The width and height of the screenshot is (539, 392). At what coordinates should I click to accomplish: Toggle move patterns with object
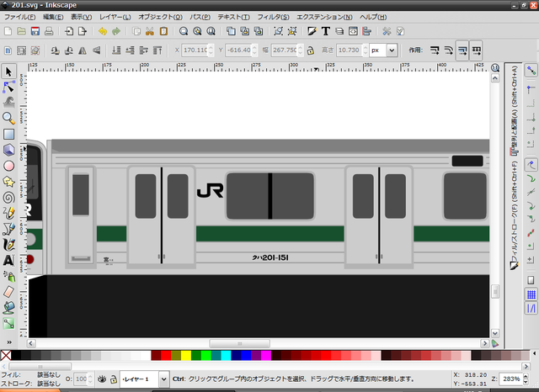pos(476,50)
